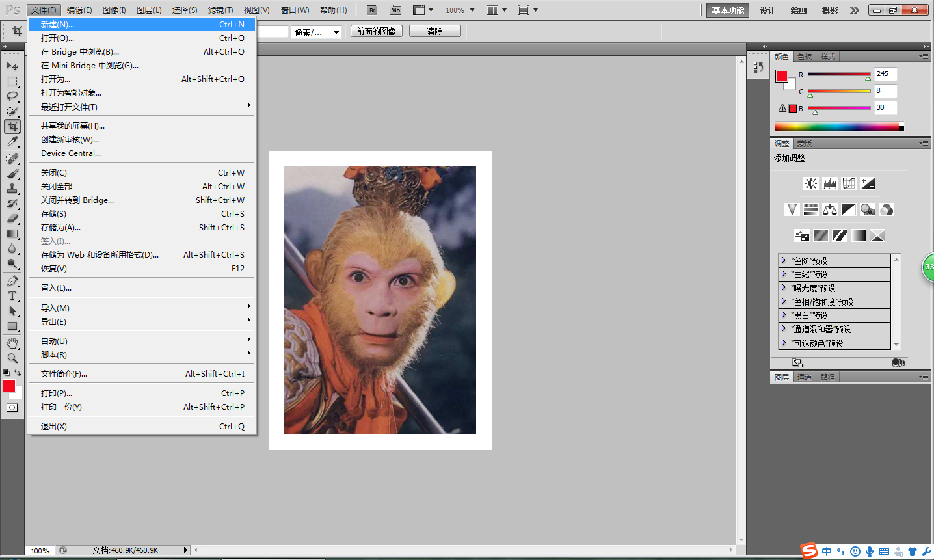
Task: Switch to the 绘画 workspace
Action: tap(799, 10)
